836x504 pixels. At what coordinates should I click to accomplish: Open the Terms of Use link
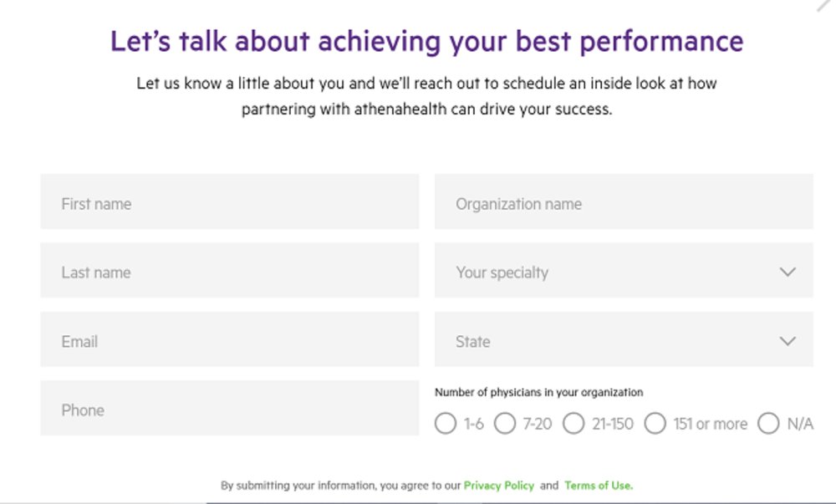(x=597, y=486)
